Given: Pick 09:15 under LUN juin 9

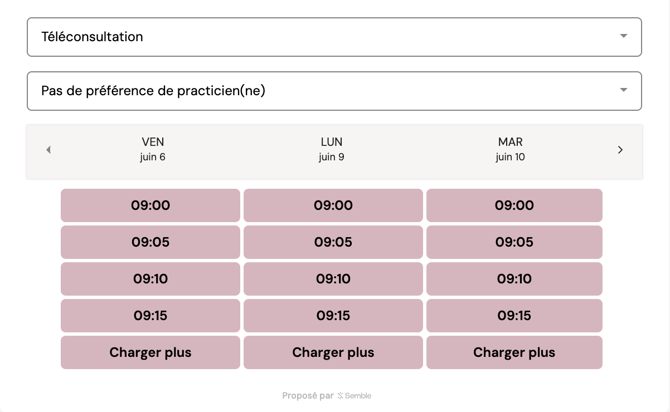Looking at the screenshot, I should (333, 316).
